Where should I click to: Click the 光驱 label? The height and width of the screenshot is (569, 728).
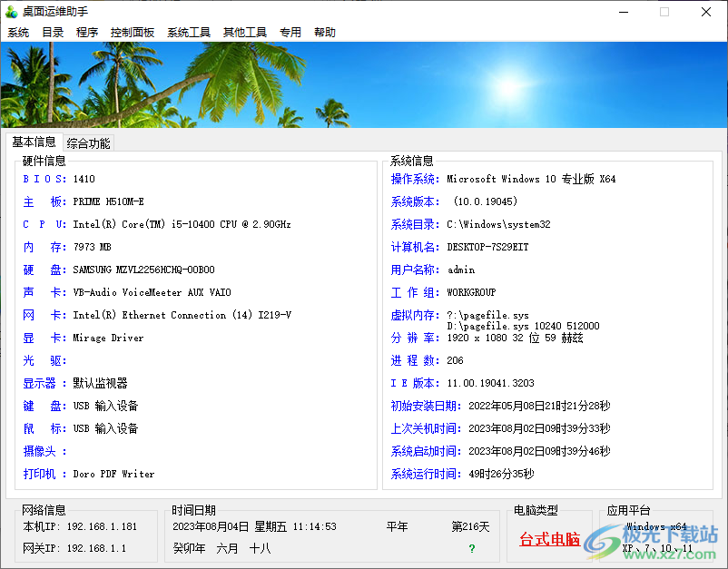click(44, 360)
